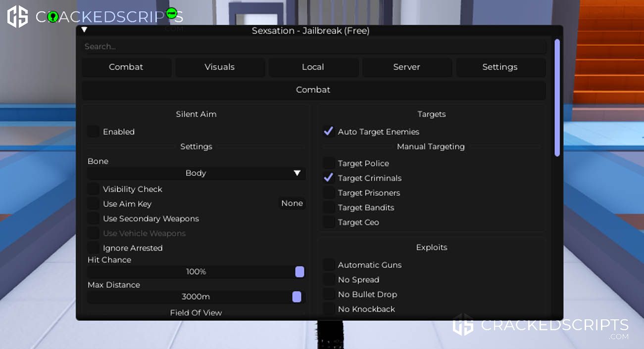Viewport: 644px width, 349px height.
Task: Click the Combat section header bar
Action: (x=314, y=90)
